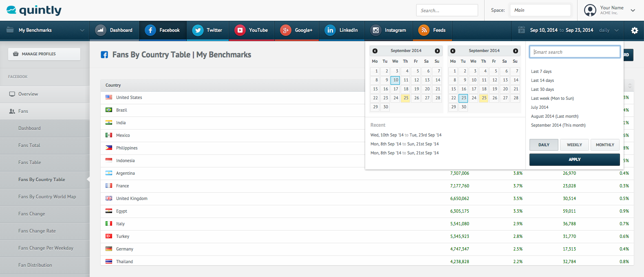
Task: Switch interval to MONTHLY
Action: point(605,145)
